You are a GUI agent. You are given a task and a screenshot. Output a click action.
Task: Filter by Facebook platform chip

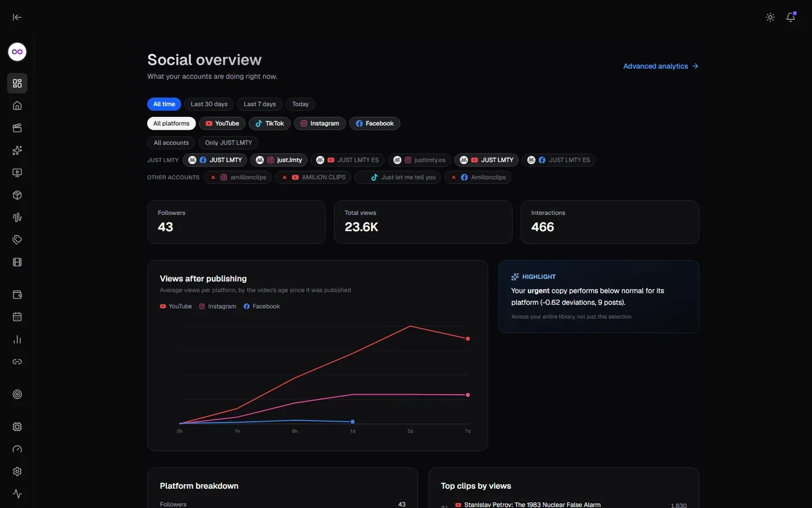[x=374, y=124]
